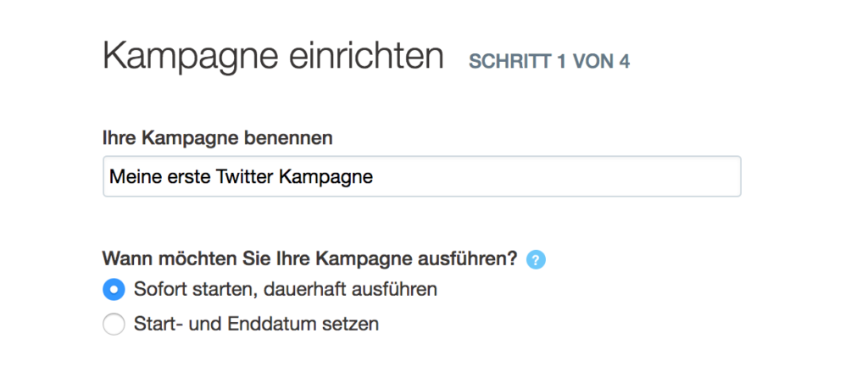Click the 'Wann möchten Sie Ihre Kampagne ausführen?' question
Image resolution: width=868 pixels, height=372 pixels.
310,258
